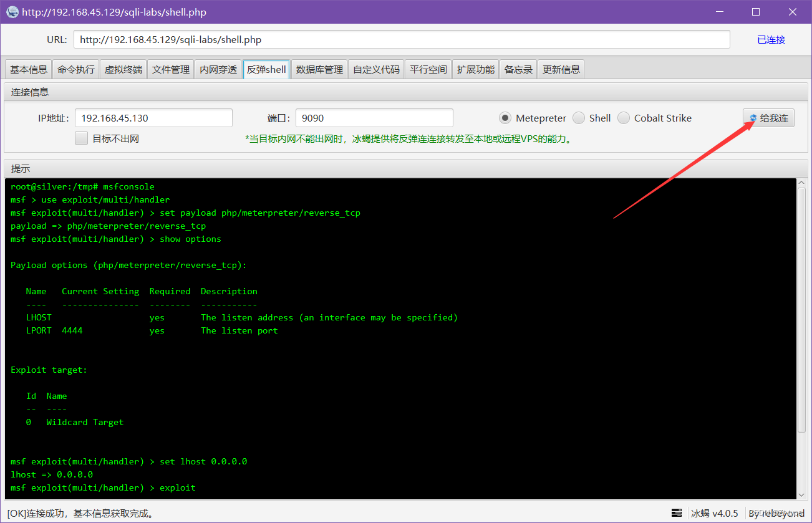Open the 虚拟终端 tab
812x523 pixels.
pos(123,69)
